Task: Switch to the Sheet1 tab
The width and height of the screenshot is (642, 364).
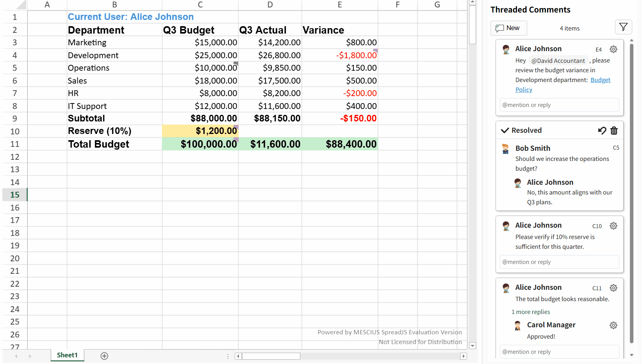Action: (x=67, y=355)
